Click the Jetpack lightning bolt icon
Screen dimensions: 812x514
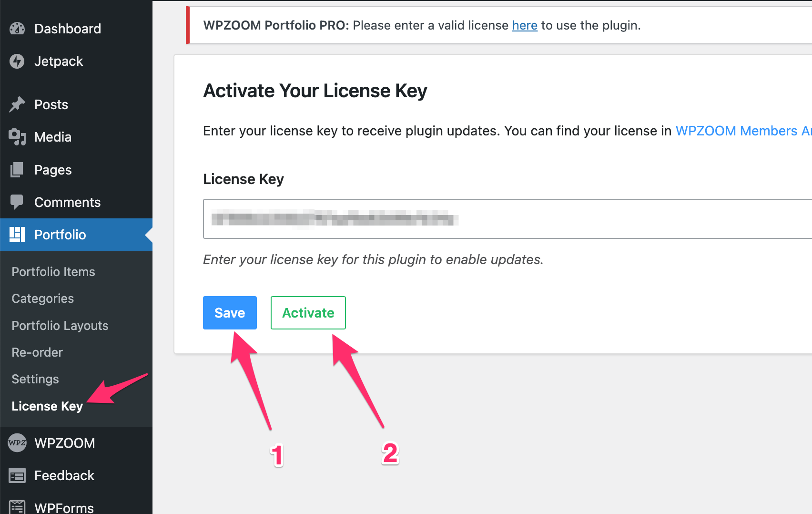click(x=17, y=61)
